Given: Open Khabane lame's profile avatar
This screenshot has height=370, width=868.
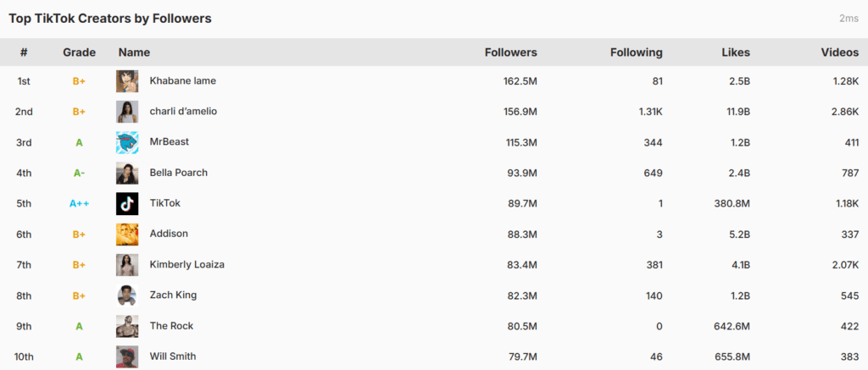Looking at the screenshot, I should point(127,81).
